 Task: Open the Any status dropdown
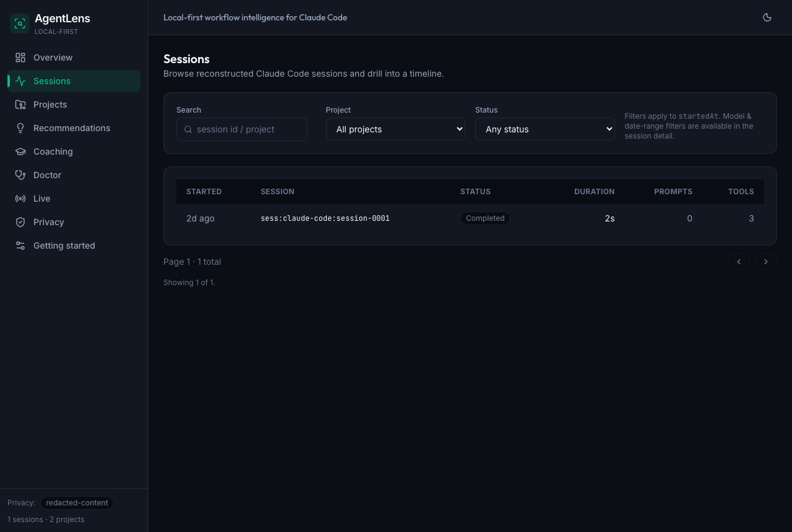(x=545, y=129)
